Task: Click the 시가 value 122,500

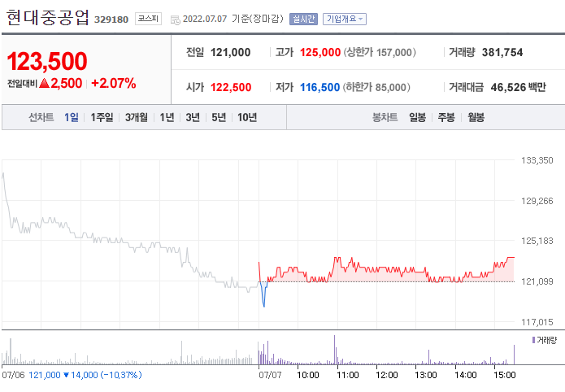Action: click(231, 87)
